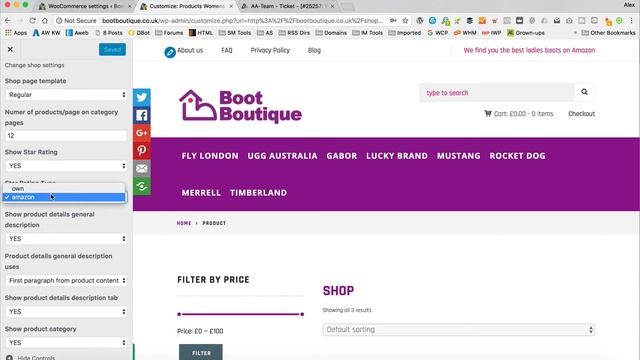Click the FILTER button

tap(201, 353)
